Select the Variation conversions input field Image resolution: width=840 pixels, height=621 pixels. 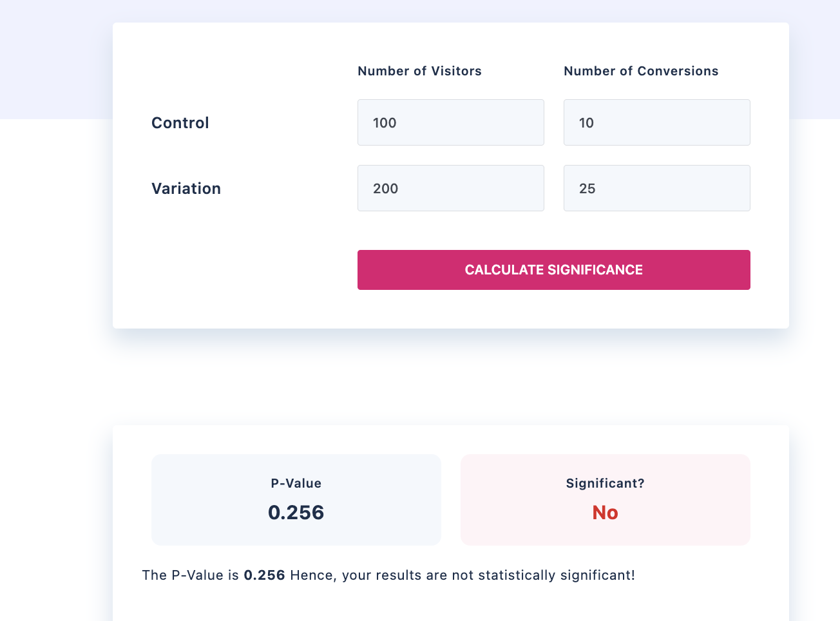pyautogui.click(x=656, y=188)
